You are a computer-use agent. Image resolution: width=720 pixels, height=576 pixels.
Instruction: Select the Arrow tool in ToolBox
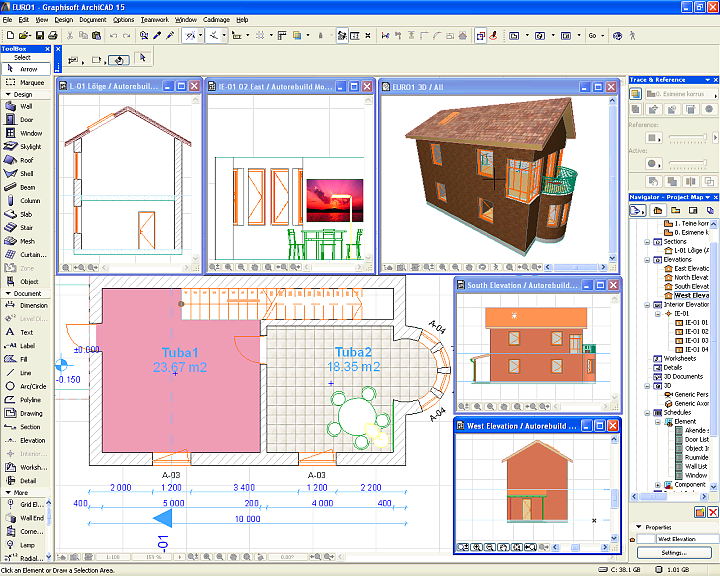coord(26,69)
